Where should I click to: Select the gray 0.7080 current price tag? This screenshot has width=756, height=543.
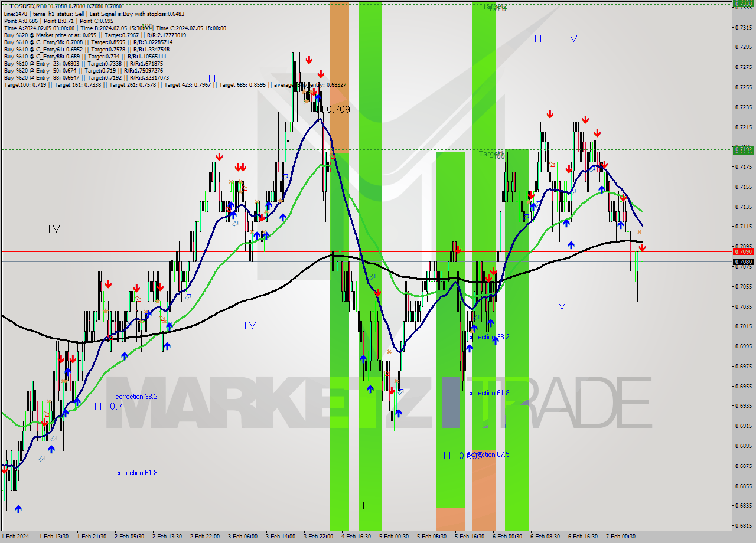point(743,261)
